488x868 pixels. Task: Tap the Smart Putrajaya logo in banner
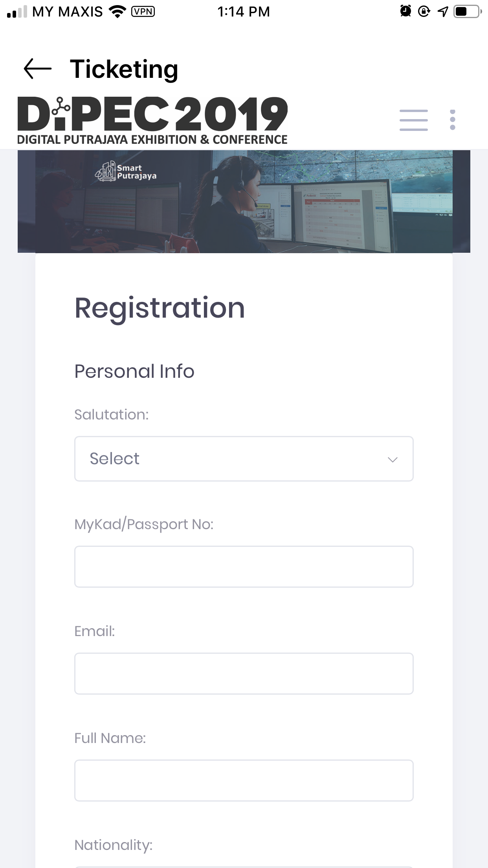point(126,172)
